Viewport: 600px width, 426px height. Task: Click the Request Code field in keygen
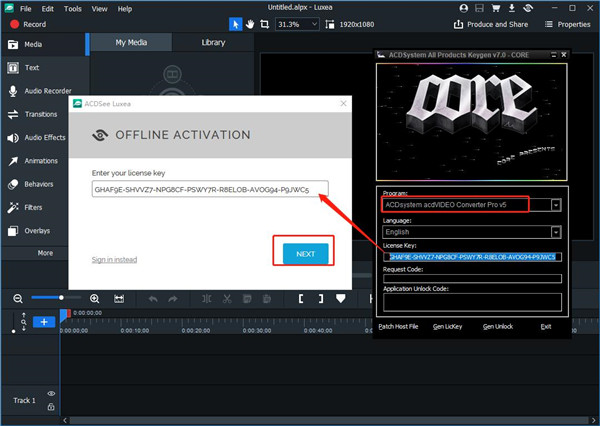pos(472,278)
